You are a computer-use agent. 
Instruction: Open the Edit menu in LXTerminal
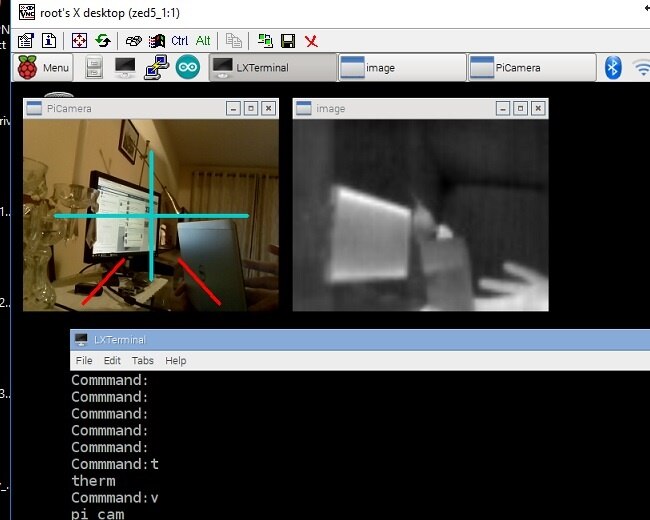112,360
